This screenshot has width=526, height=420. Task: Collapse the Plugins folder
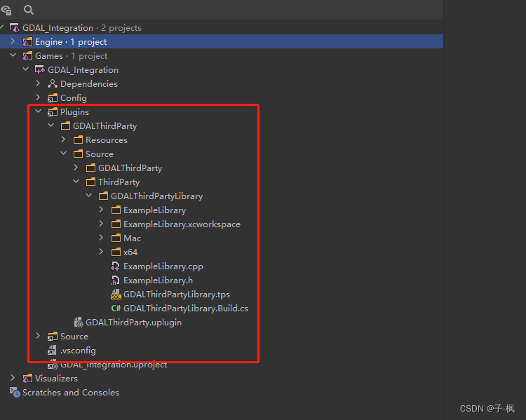[x=39, y=111]
